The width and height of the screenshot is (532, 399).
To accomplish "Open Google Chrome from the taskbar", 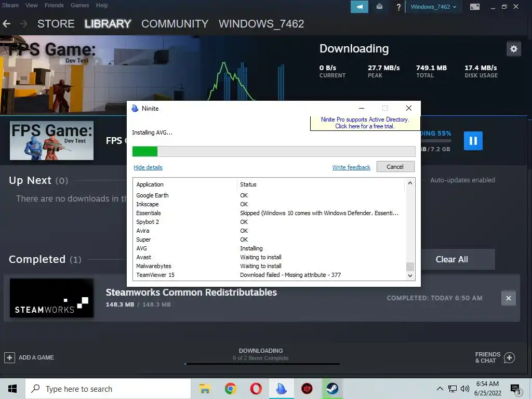I will (230, 389).
